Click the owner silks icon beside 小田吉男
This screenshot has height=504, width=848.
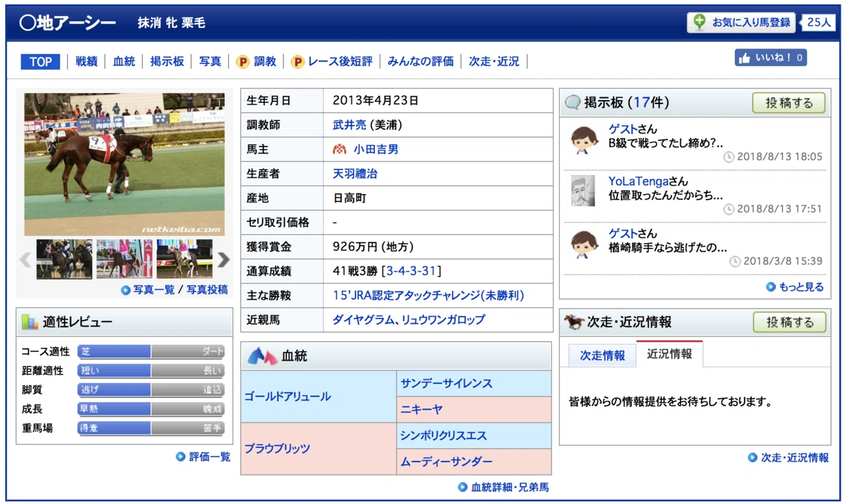pos(340,150)
